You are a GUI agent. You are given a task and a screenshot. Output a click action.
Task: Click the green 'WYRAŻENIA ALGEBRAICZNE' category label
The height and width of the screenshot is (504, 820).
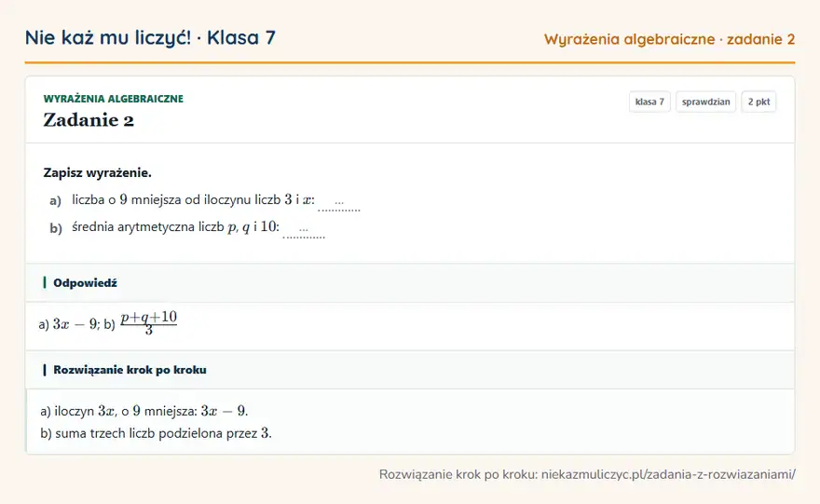[114, 99]
